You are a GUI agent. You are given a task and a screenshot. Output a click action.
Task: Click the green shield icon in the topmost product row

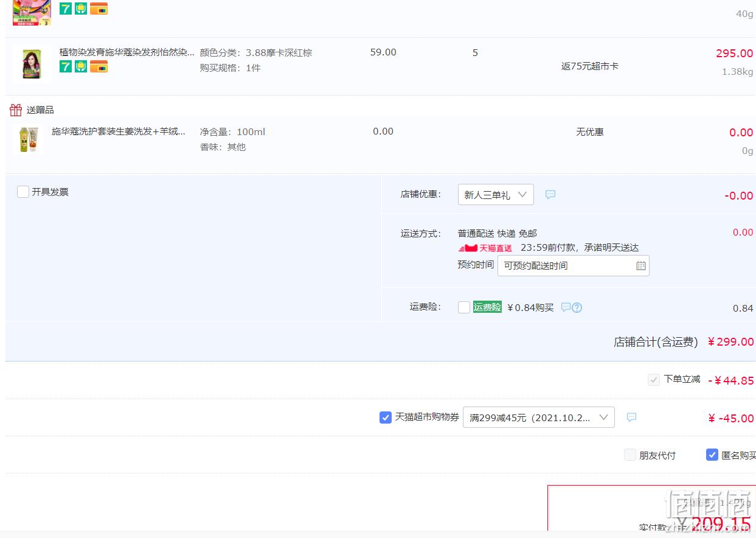[x=81, y=9]
